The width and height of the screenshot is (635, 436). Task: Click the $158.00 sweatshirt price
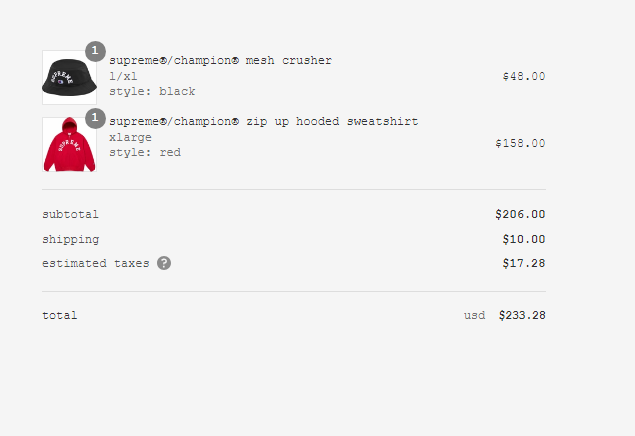point(520,143)
